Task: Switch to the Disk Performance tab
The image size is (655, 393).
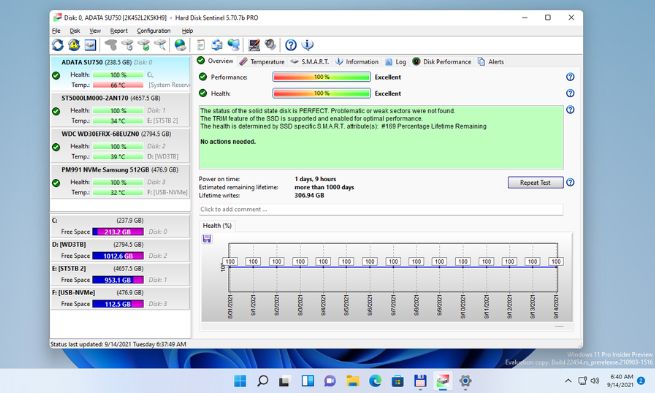Action: click(442, 61)
